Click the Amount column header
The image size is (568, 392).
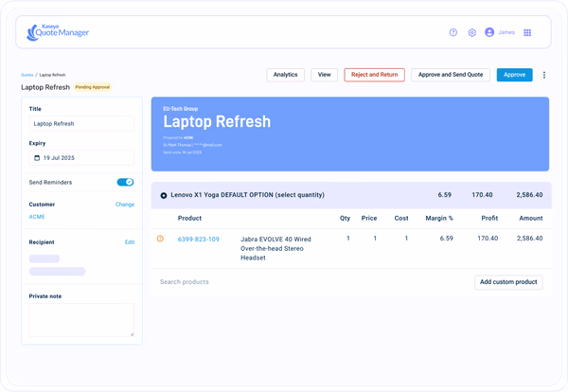click(531, 218)
